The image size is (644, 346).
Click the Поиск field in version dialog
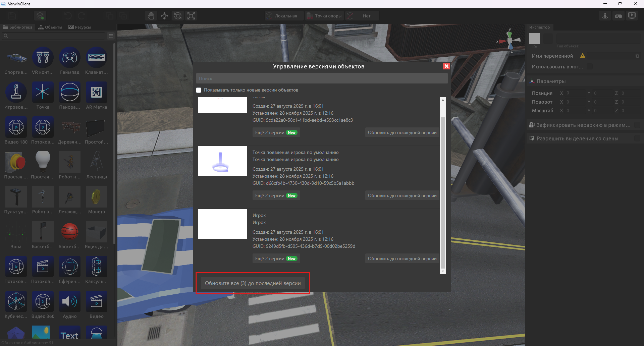pyautogui.click(x=321, y=78)
